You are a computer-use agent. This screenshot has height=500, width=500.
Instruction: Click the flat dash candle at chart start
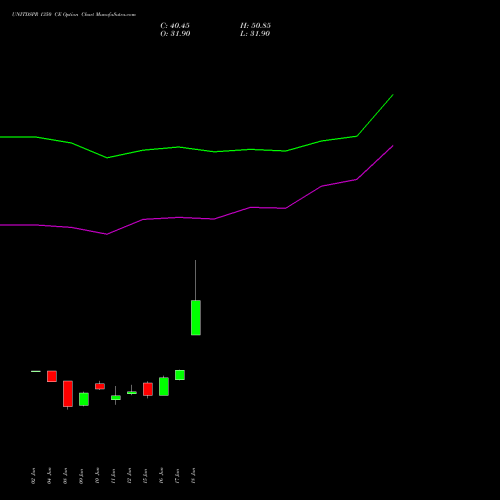tap(36, 371)
